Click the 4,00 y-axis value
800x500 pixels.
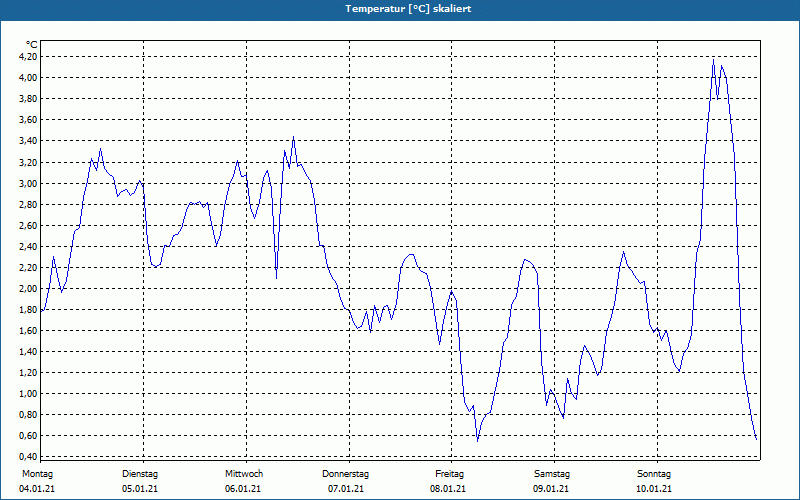tap(28, 78)
